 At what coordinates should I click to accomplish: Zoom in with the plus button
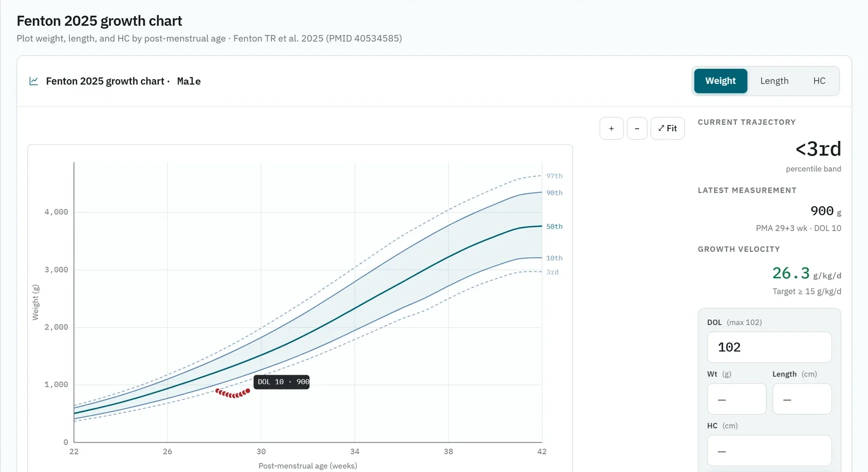tap(611, 128)
